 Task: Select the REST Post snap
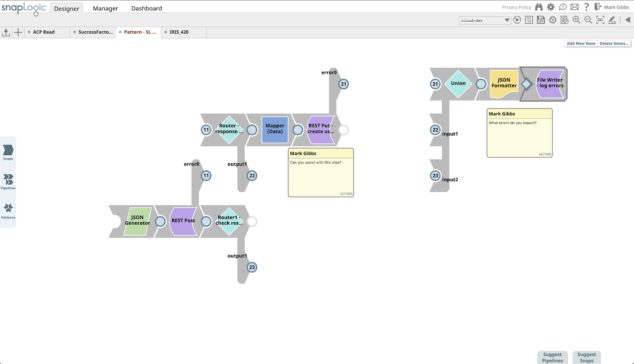click(183, 221)
